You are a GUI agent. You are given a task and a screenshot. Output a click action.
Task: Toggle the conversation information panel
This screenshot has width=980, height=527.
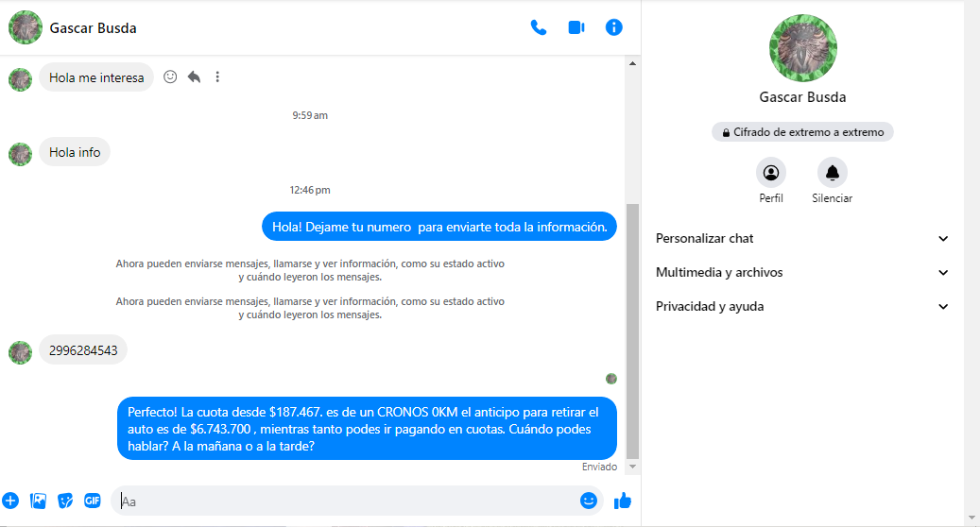point(613,27)
